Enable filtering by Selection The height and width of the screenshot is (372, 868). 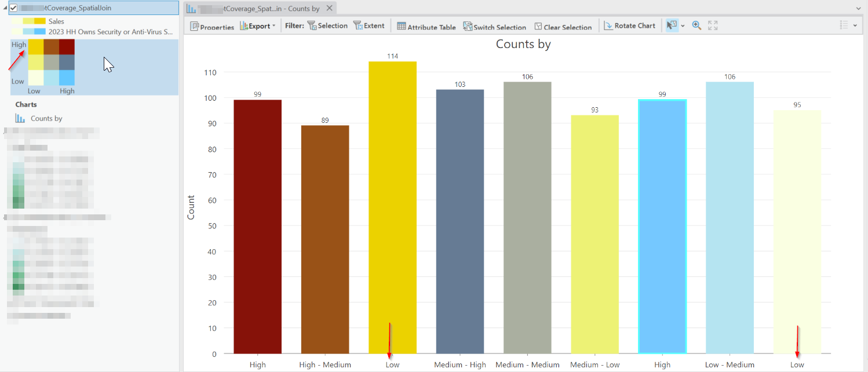(x=327, y=26)
